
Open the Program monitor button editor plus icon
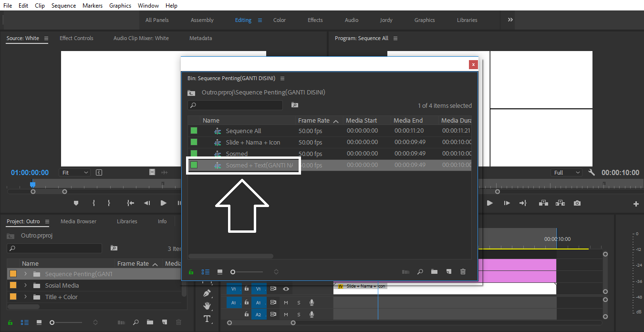tap(636, 204)
